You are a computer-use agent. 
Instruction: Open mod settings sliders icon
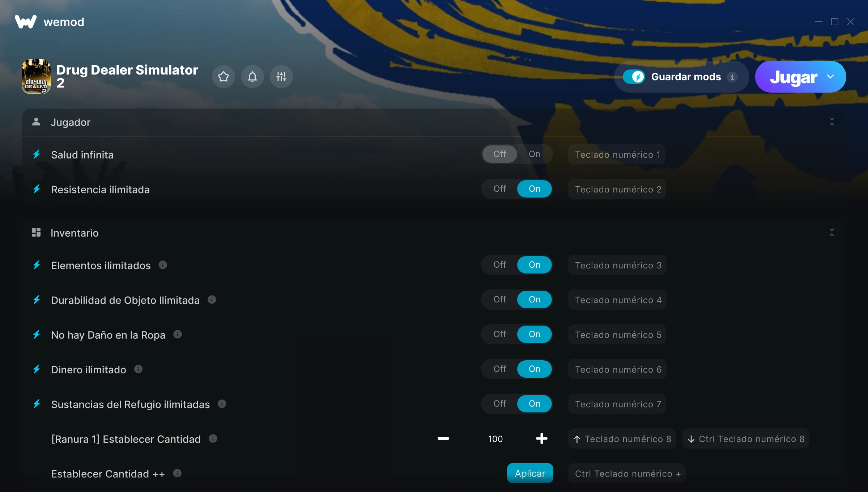pos(281,77)
